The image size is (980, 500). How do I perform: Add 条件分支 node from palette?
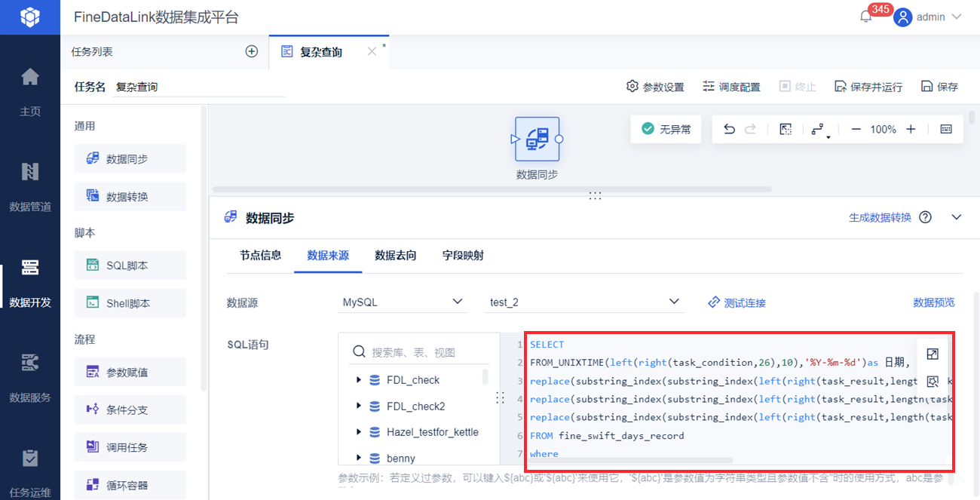point(130,410)
